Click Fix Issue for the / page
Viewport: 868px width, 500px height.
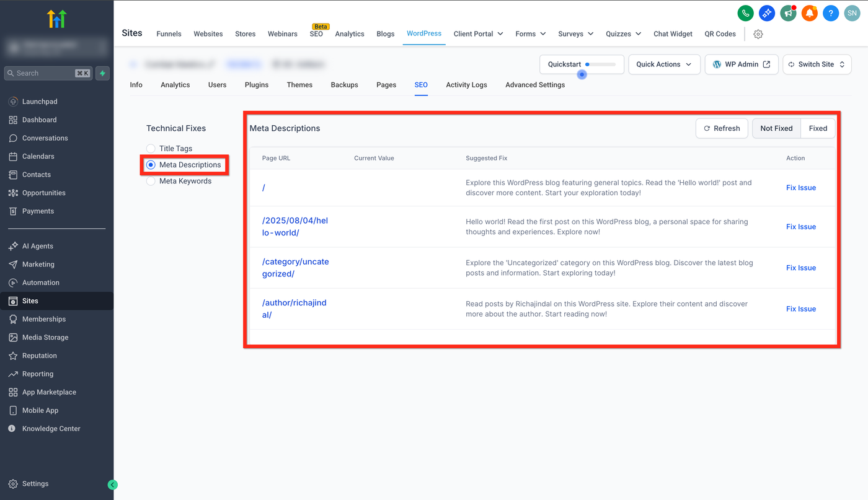[801, 188]
